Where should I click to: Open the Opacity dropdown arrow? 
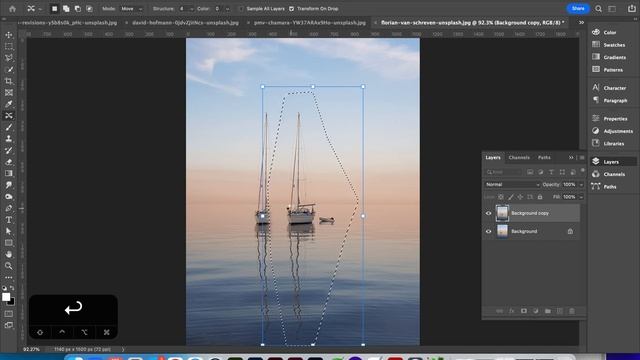582,184
